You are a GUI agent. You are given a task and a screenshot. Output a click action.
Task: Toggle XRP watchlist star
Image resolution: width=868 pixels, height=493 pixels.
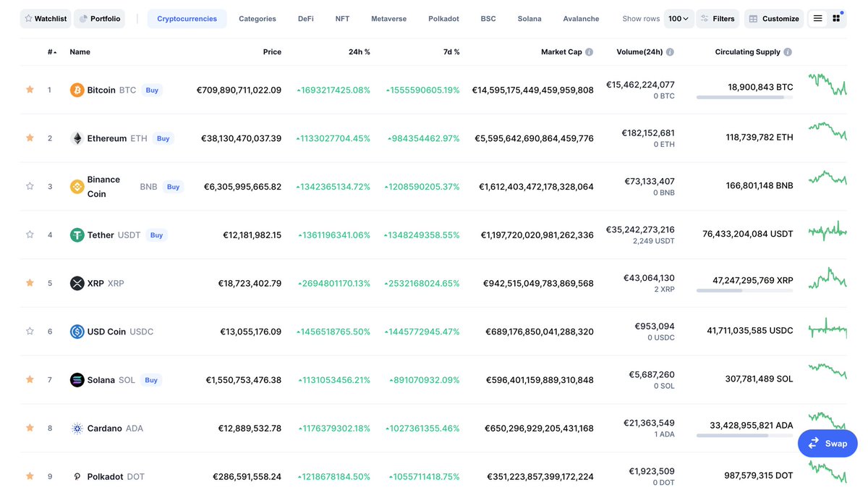[x=30, y=282]
